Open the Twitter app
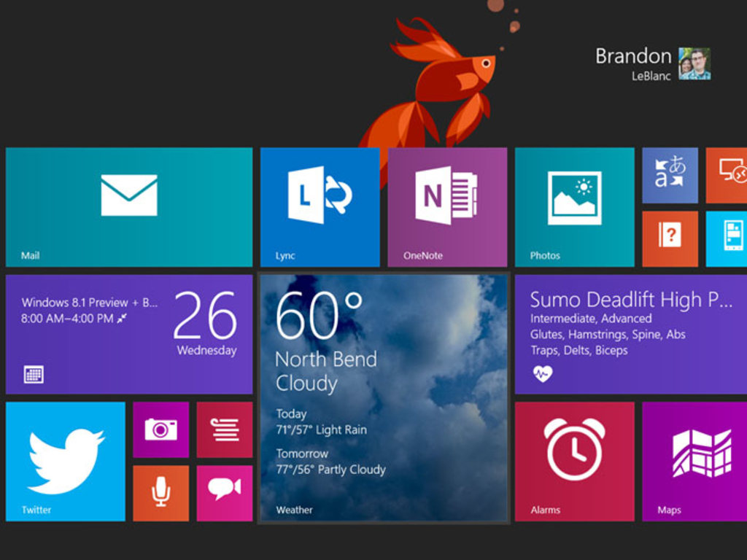The image size is (747, 560). (x=65, y=459)
